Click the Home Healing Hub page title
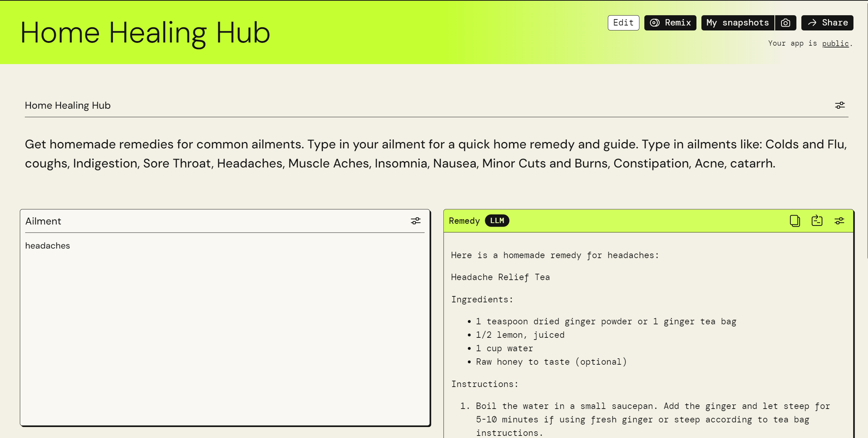The image size is (868, 438). [145, 33]
